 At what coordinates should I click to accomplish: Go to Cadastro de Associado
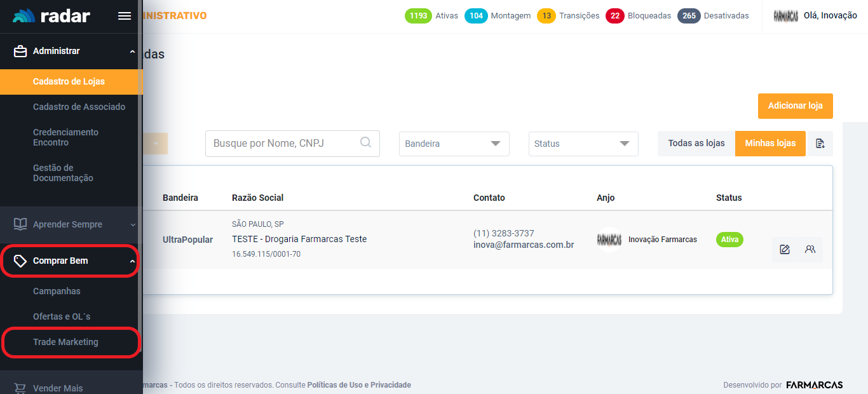pyautogui.click(x=79, y=107)
